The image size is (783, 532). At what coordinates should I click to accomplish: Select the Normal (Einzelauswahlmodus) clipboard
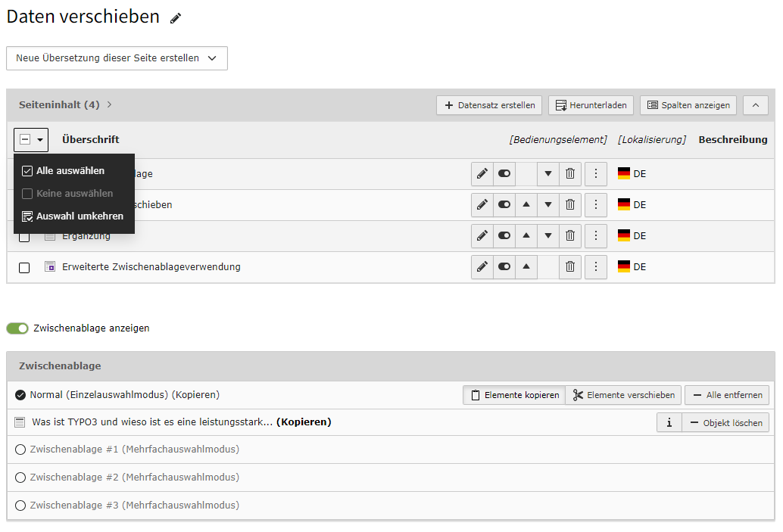[20, 395]
